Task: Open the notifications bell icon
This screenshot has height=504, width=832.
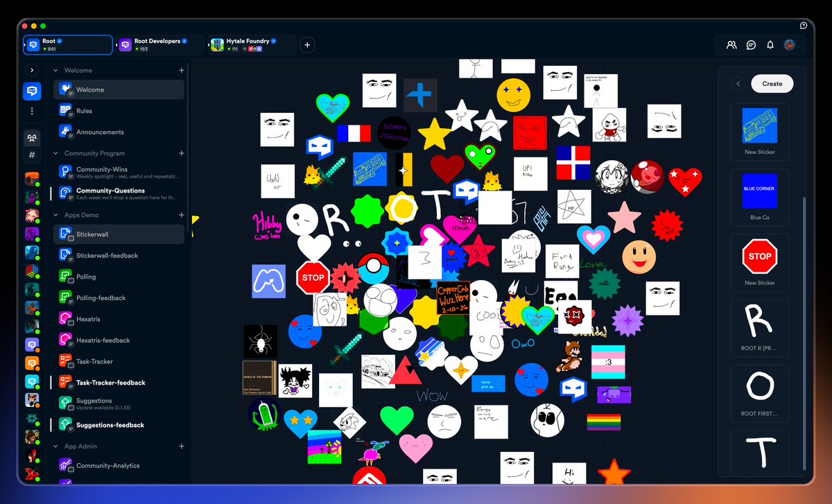Action: pos(770,44)
